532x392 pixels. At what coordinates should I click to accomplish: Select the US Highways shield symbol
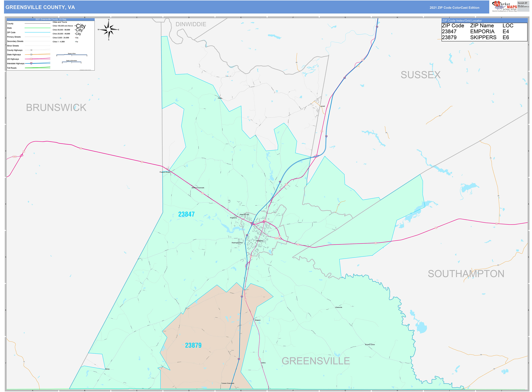pos(31,59)
